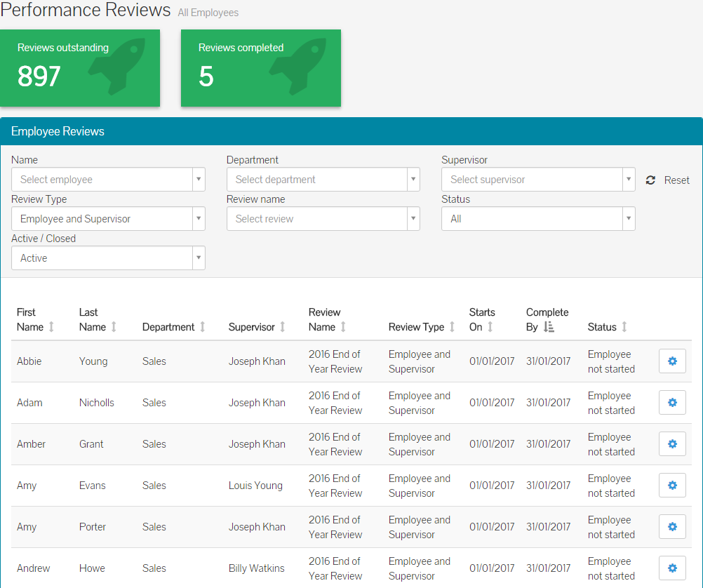Click the Reset refresh icon
The width and height of the screenshot is (703, 588).
(x=650, y=180)
